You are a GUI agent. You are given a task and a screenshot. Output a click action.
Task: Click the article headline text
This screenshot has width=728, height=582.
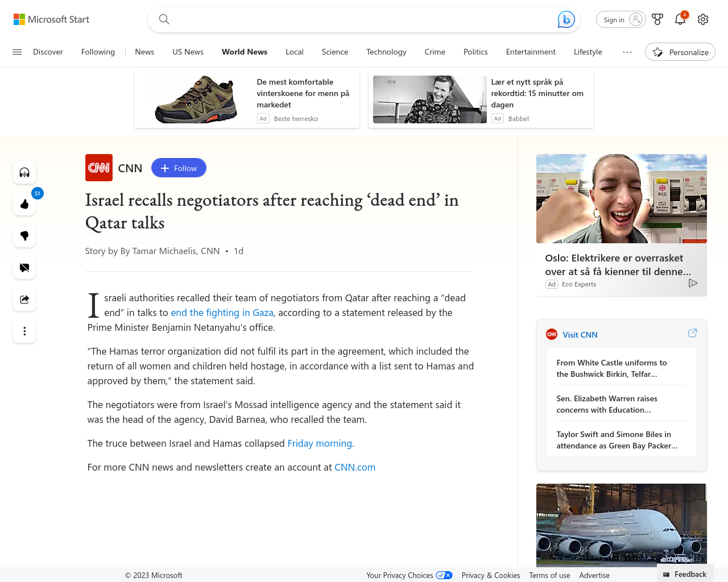coord(272,211)
